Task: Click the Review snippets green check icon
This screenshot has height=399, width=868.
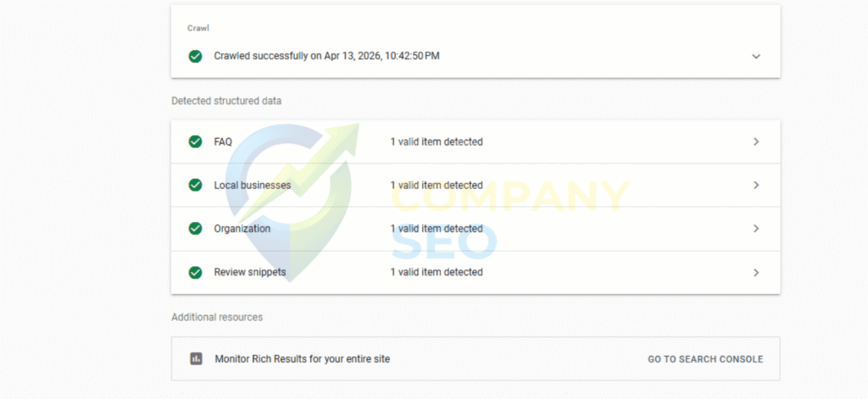Action: click(196, 272)
